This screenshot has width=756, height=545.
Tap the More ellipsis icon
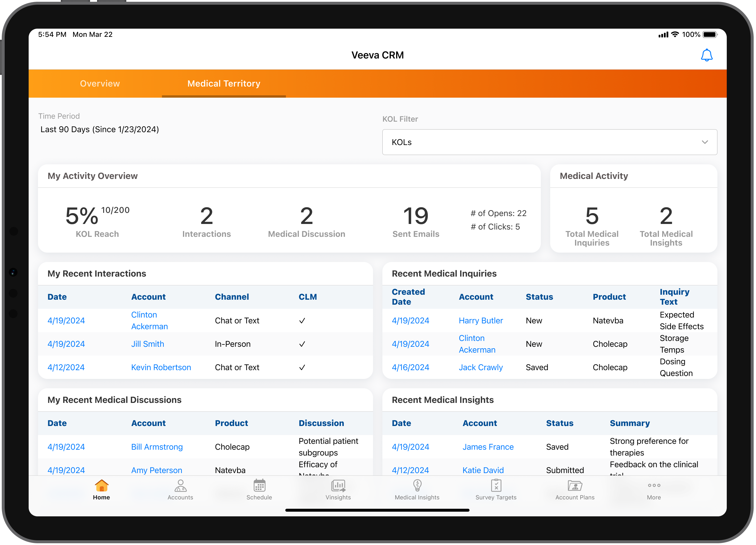click(x=654, y=486)
